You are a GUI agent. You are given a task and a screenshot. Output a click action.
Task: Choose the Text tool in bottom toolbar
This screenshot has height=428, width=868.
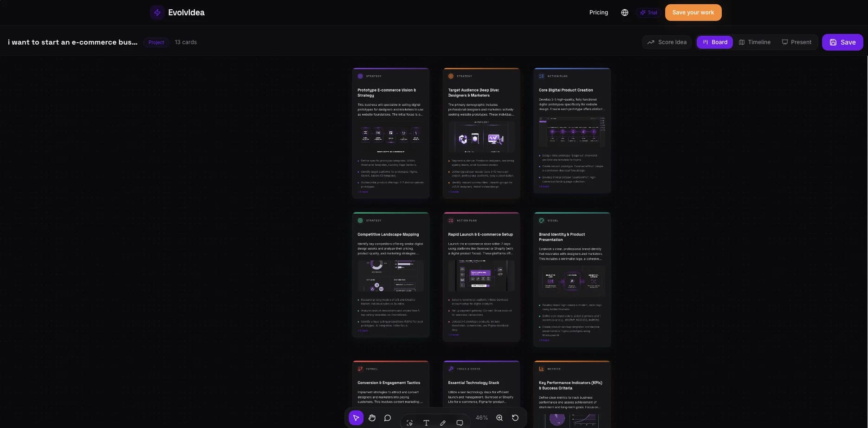[426, 423]
